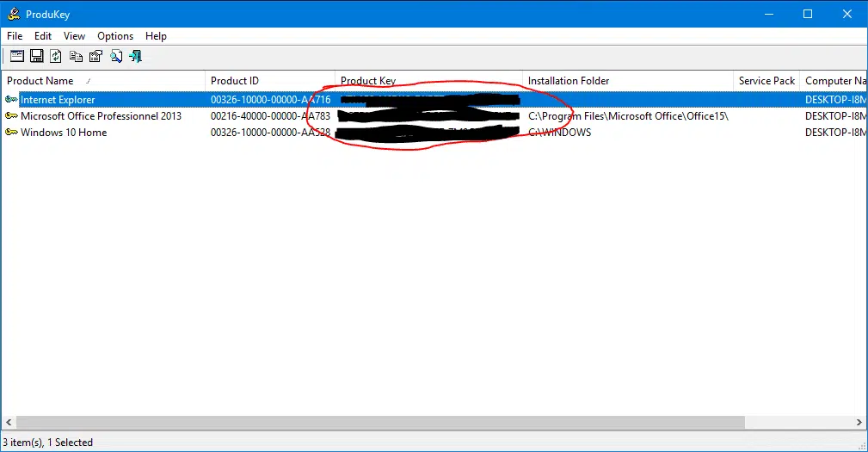Click Product ID 00326-10000-00000-AA716
Viewport: 868px width, 452px height.
pyautogui.click(x=271, y=100)
